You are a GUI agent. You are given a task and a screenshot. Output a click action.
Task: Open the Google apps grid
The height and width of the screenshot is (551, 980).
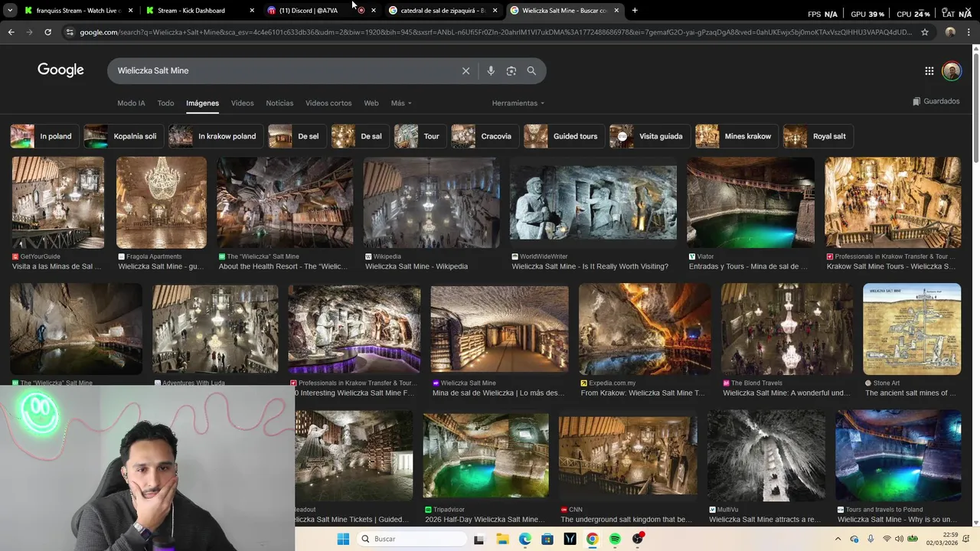coord(929,70)
